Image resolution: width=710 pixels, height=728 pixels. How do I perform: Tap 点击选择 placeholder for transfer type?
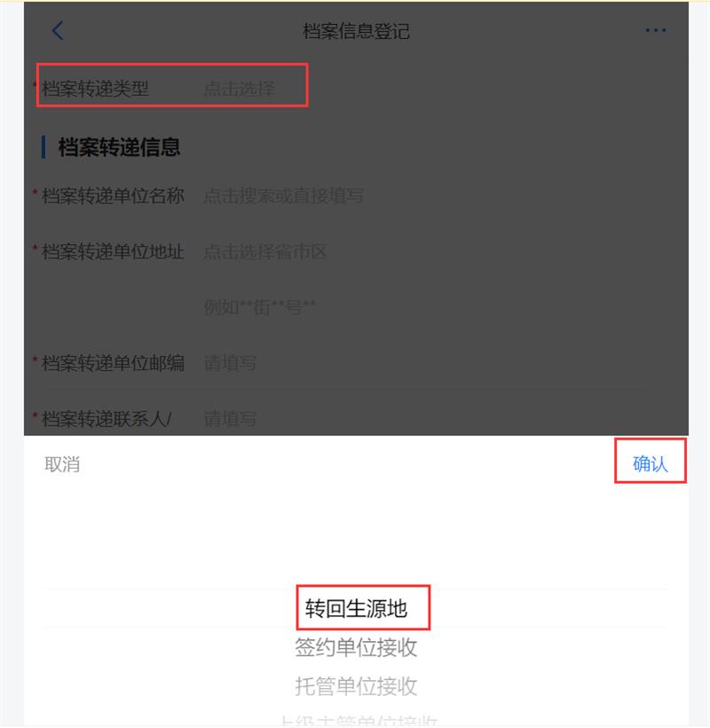(240, 88)
